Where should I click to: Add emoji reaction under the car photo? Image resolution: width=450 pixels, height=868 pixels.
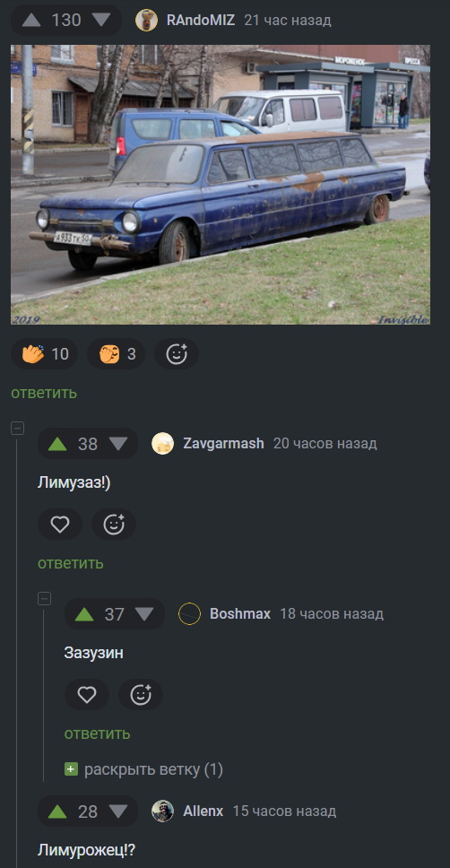(x=177, y=353)
